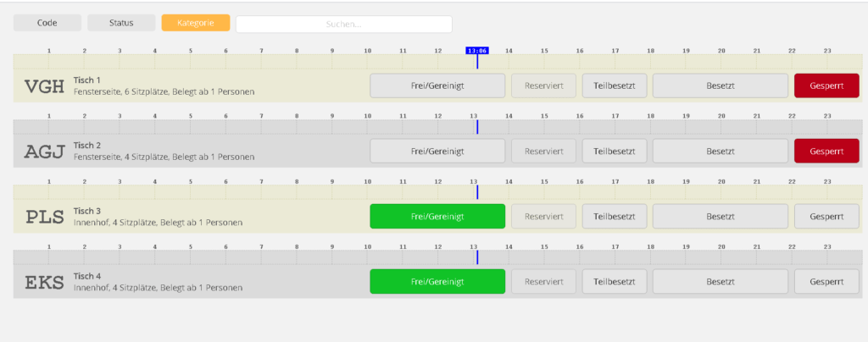The height and width of the screenshot is (342, 868).
Task: Click Tisch 3 'Innenhof, 4 Sitzplätze' description
Action: (x=158, y=223)
